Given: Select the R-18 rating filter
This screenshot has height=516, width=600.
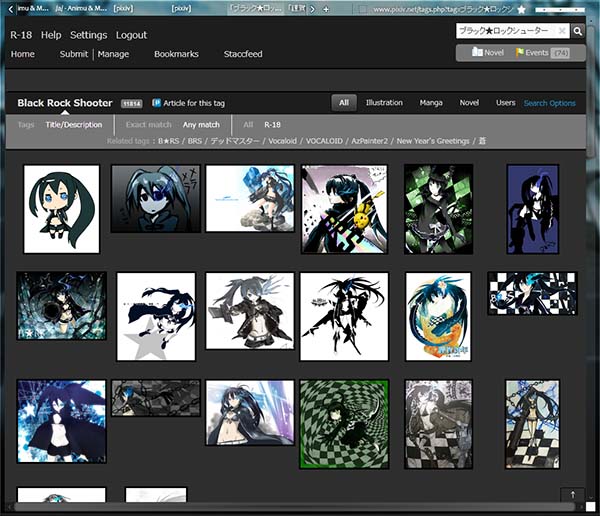Looking at the screenshot, I should click(272, 125).
